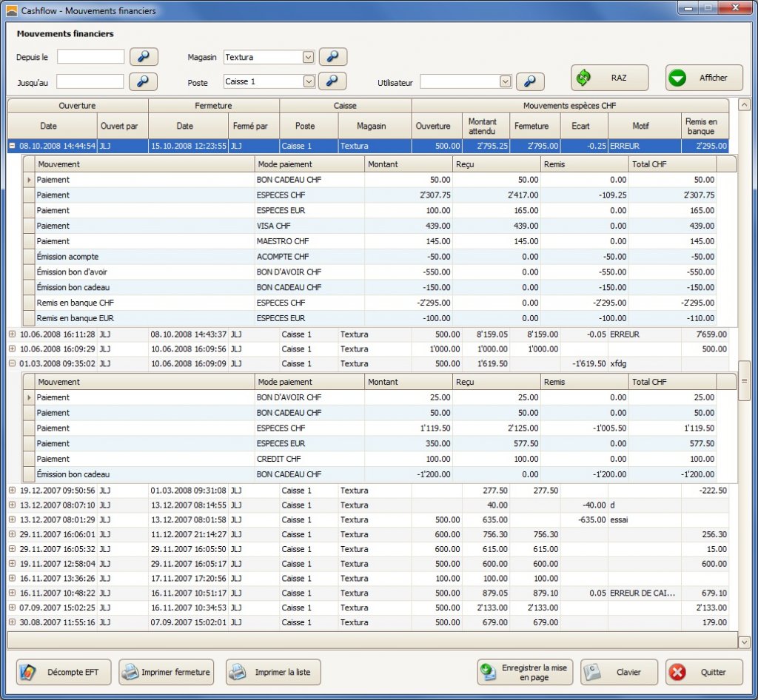Click the search icon next to Utilisateur
This screenshot has width=758, height=700.
click(530, 82)
